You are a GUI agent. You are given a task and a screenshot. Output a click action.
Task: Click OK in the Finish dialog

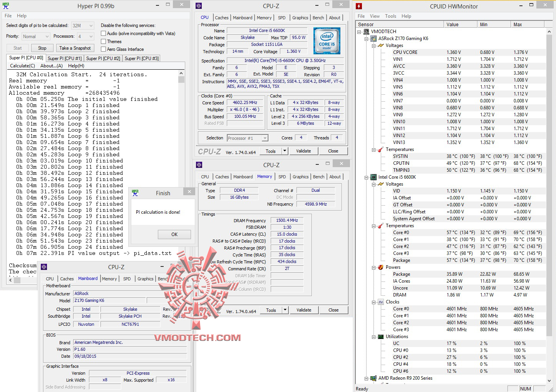(x=174, y=235)
